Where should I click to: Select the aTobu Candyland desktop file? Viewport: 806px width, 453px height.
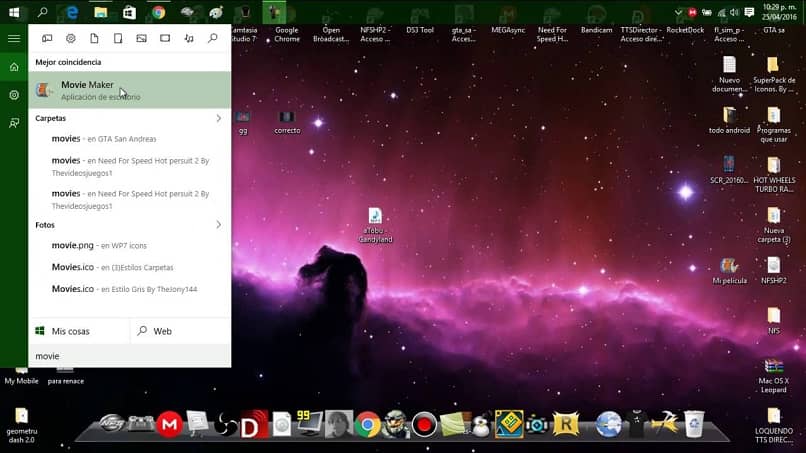(x=375, y=225)
